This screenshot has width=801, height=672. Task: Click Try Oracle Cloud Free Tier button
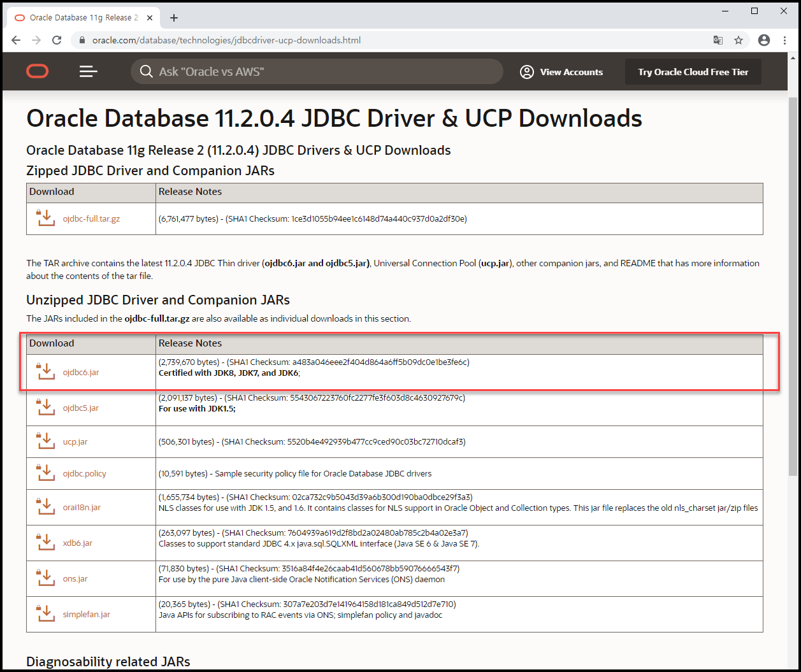693,72
